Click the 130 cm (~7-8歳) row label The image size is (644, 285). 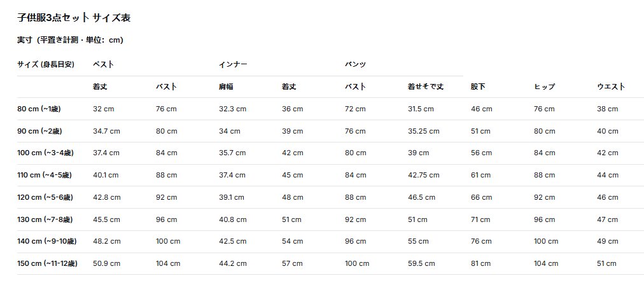[x=45, y=219]
